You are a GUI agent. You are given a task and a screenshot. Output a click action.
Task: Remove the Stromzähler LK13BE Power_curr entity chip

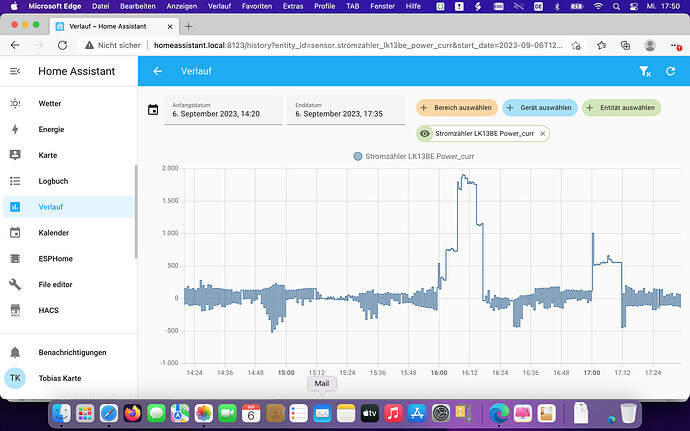[x=543, y=133]
